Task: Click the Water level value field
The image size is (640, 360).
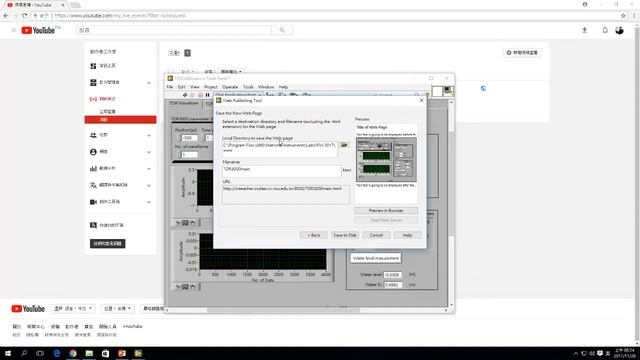Action: click(393, 275)
